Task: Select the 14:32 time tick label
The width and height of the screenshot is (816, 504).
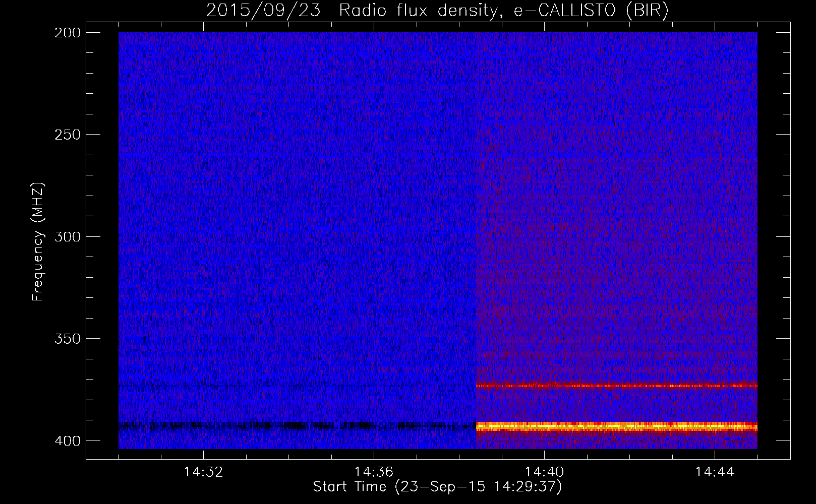Action: coord(203,472)
